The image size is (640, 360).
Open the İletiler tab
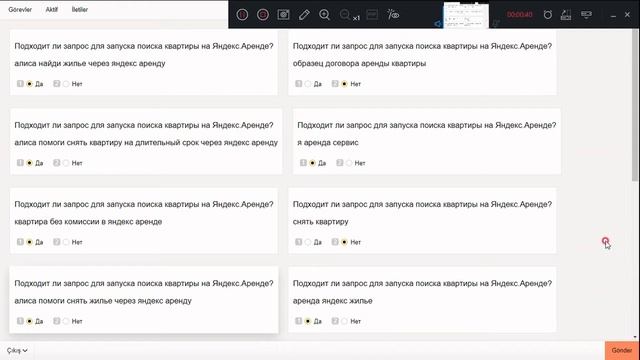80,9
